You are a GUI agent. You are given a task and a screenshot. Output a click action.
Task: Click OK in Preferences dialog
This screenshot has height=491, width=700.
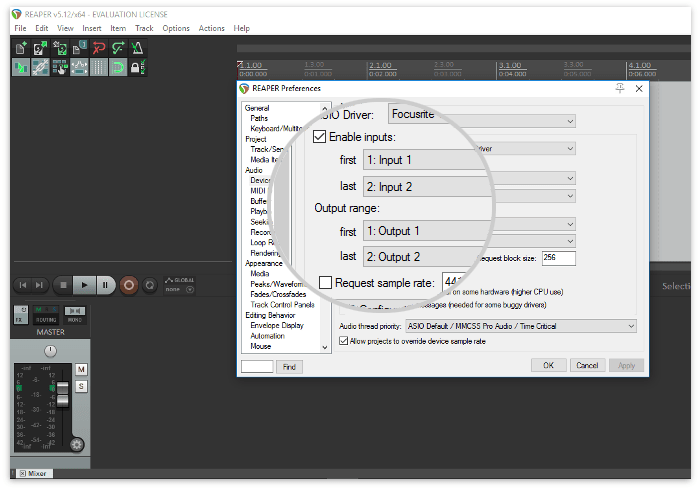point(549,365)
